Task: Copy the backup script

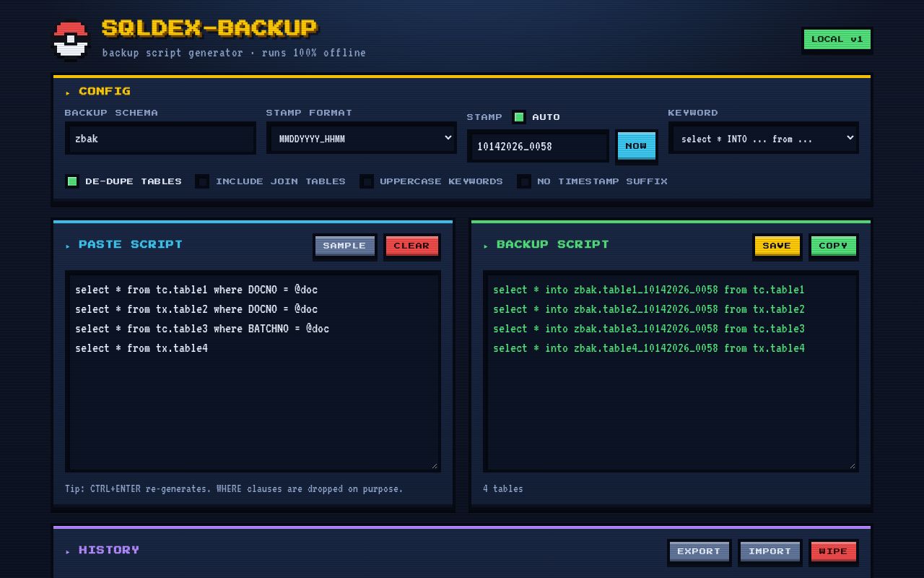Action: click(x=833, y=246)
